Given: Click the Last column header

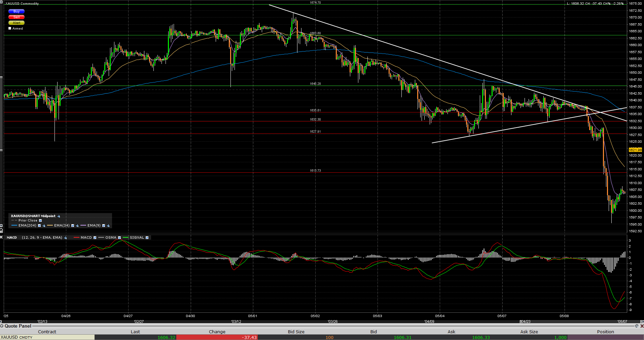Looking at the screenshot, I should coord(135,332).
